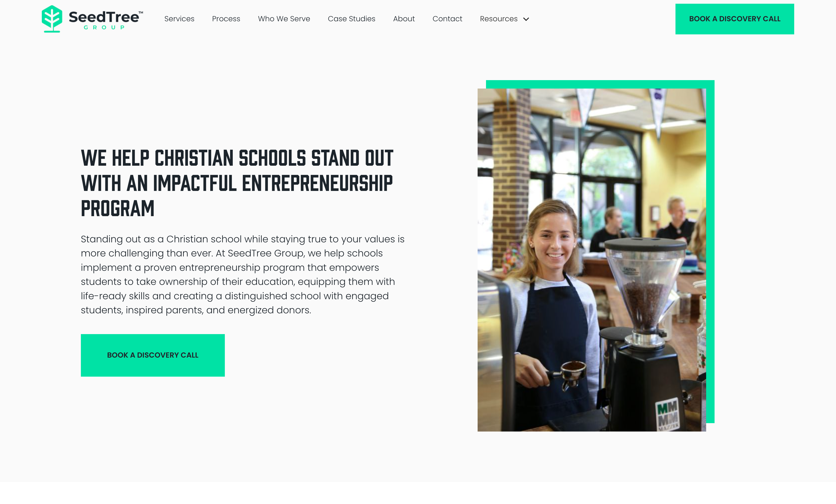Screen dimensions: 836x504
Task: Open the Resources menu label
Action: (x=498, y=19)
